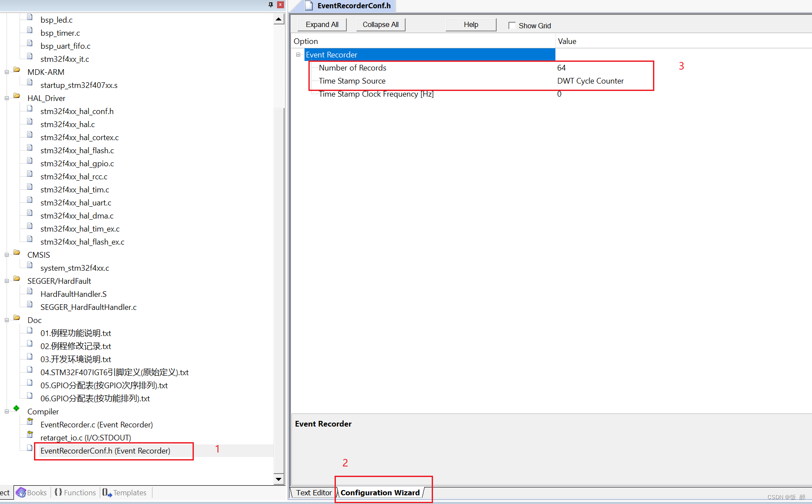This screenshot has height=504, width=812.
Task: Collapse the Event Recorder tree node
Action: pyautogui.click(x=298, y=54)
